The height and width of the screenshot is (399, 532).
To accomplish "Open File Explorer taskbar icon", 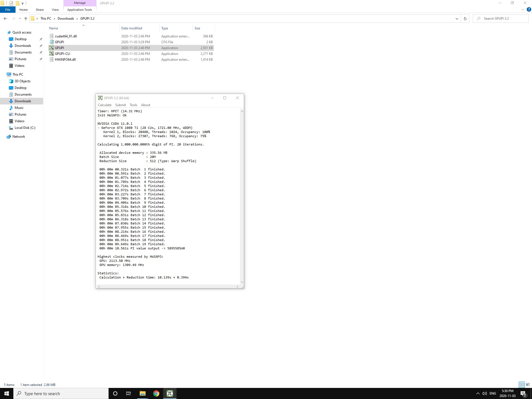I will pyautogui.click(x=142, y=393).
